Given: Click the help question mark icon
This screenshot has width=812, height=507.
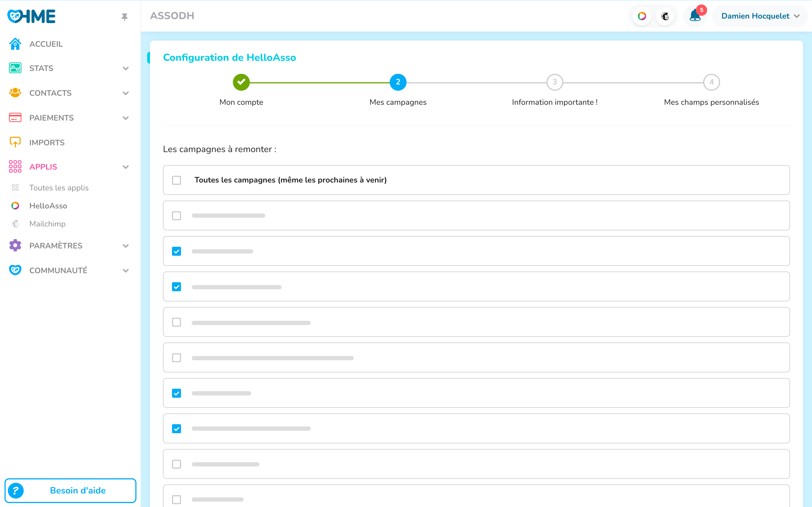Looking at the screenshot, I should (16, 491).
